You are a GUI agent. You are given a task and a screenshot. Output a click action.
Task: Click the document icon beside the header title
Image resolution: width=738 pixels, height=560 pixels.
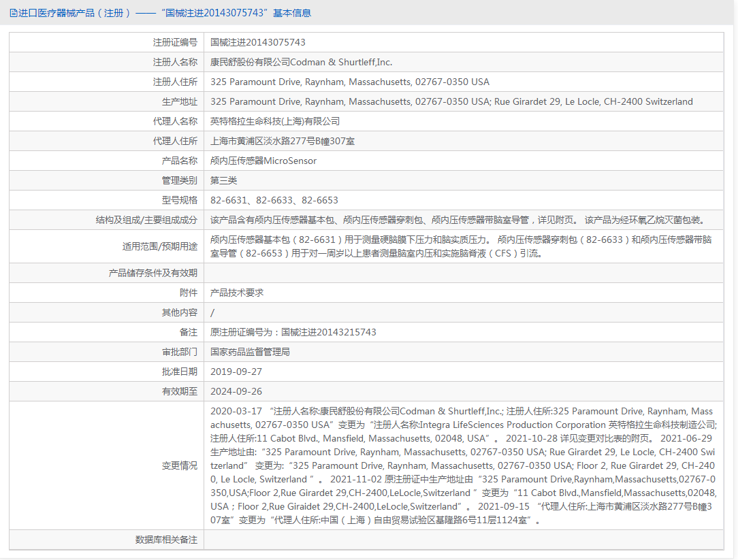(14, 13)
